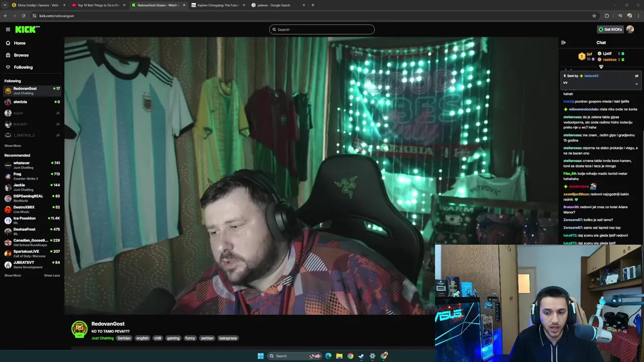Open shmizla channel in Following list

[x=32, y=102]
